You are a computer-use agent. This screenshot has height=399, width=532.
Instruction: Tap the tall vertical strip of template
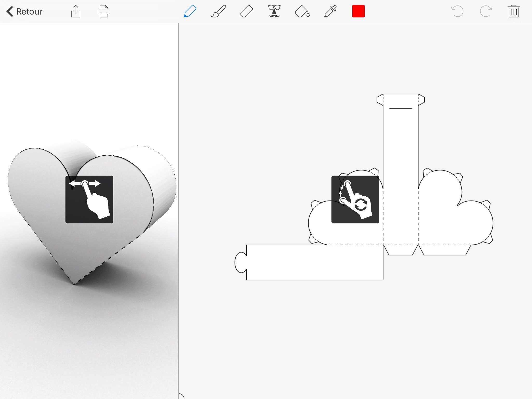(x=401, y=156)
